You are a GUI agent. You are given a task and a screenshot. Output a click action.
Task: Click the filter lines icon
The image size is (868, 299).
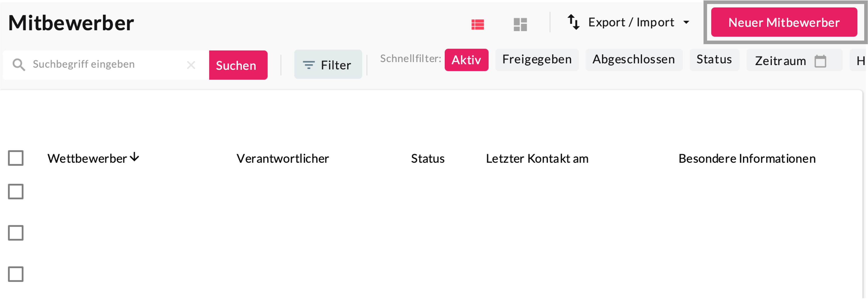[x=308, y=65]
